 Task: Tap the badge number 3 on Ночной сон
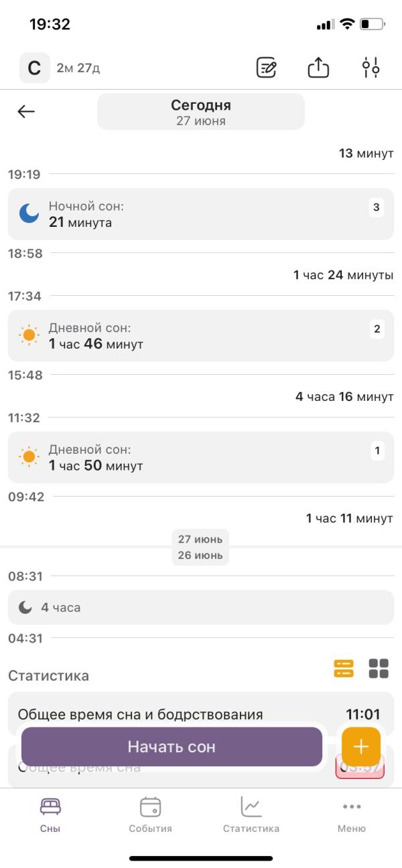tap(377, 207)
